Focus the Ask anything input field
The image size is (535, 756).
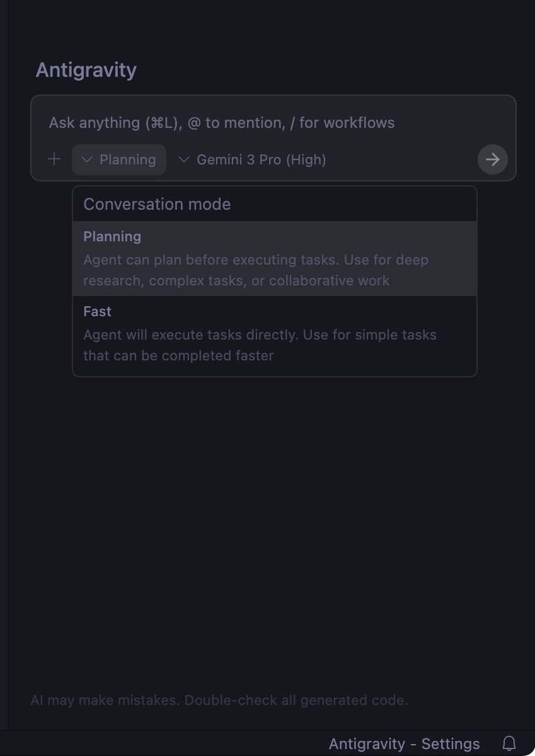coord(221,122)
